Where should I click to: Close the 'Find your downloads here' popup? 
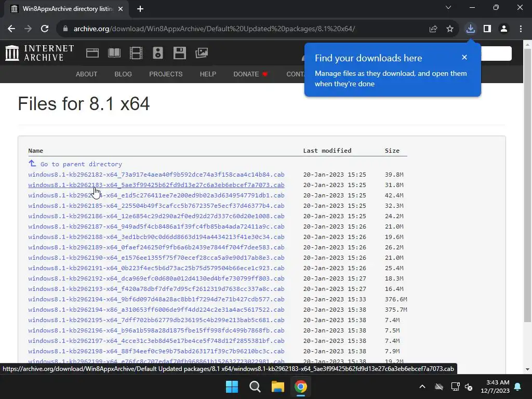pyautogui.click(x=464, y=57)
